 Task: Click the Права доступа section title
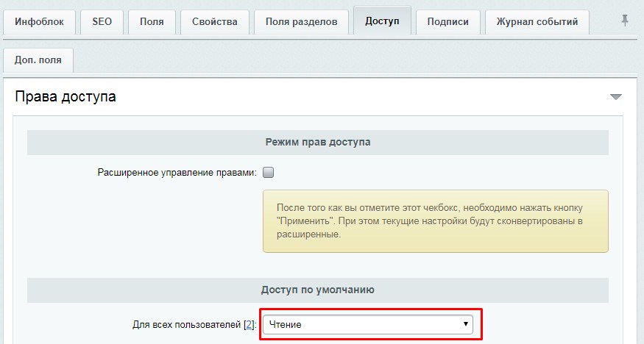click(x=66, y=96)
